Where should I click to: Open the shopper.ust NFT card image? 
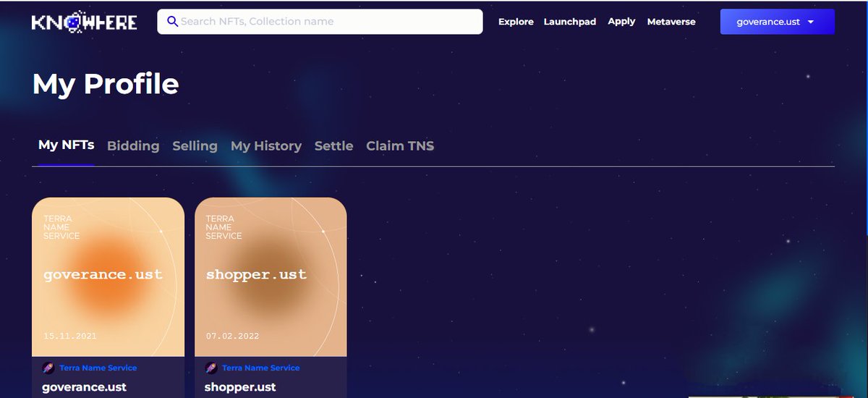(x=271, y=276)
